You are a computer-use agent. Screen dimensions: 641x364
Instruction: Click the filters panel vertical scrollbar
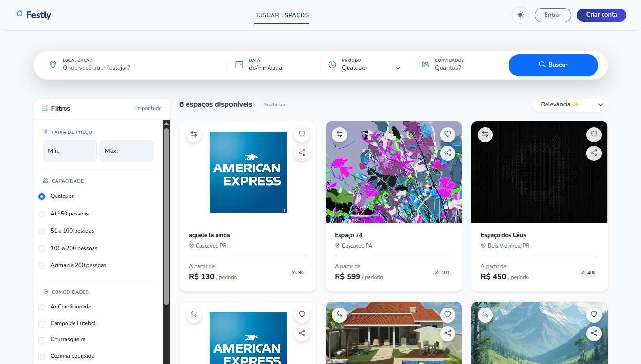pyautogui.click(x=166, y=216)
